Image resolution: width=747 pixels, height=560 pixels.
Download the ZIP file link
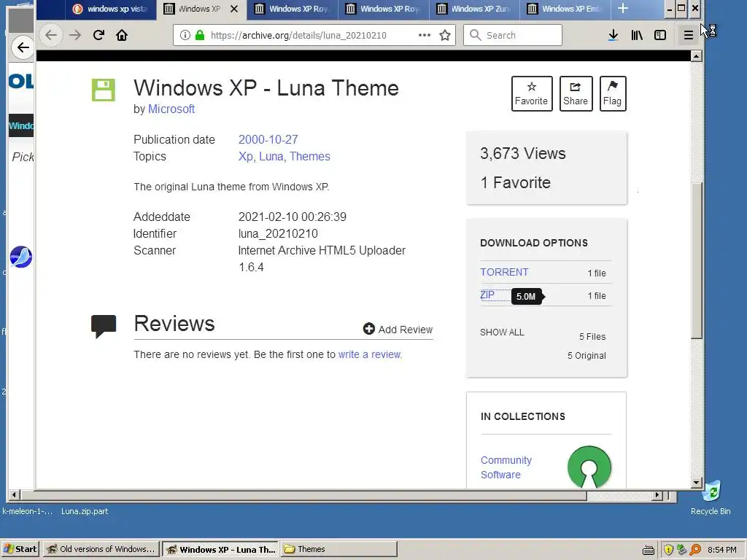pyautogui.click(x=487, y=295)
